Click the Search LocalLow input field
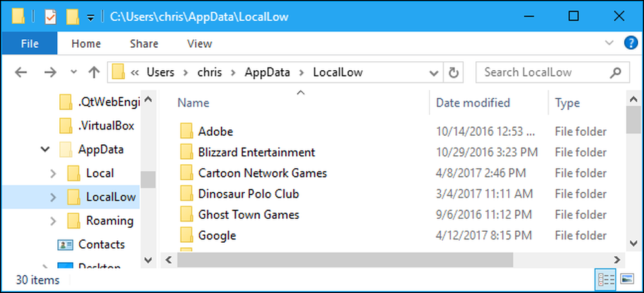 click(x=553, y=72)
